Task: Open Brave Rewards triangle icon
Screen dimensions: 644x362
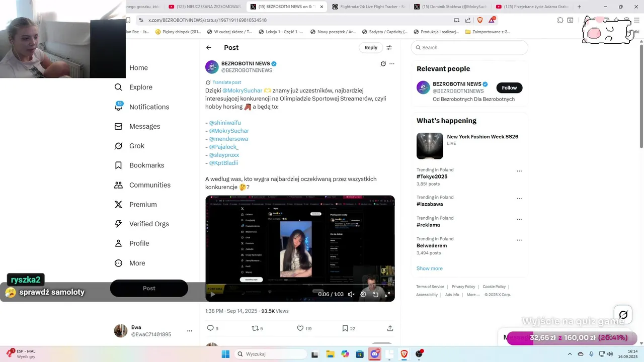Action: [492, 20]
